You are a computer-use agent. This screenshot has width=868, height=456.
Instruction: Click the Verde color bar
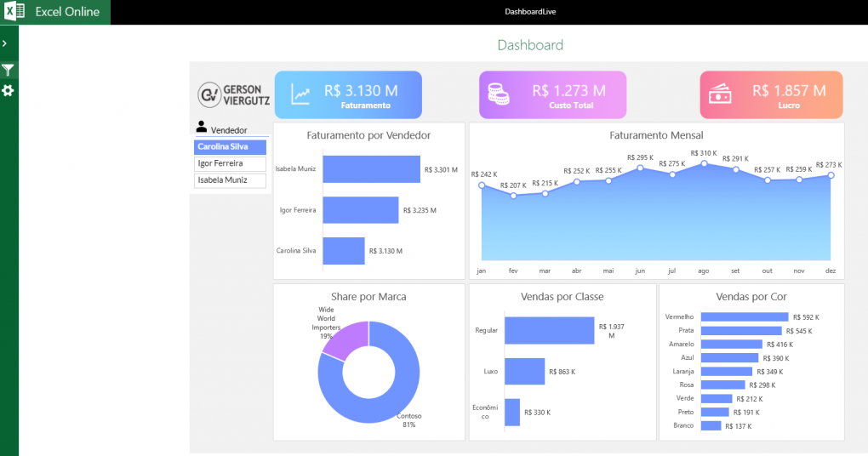click(717, 398)
